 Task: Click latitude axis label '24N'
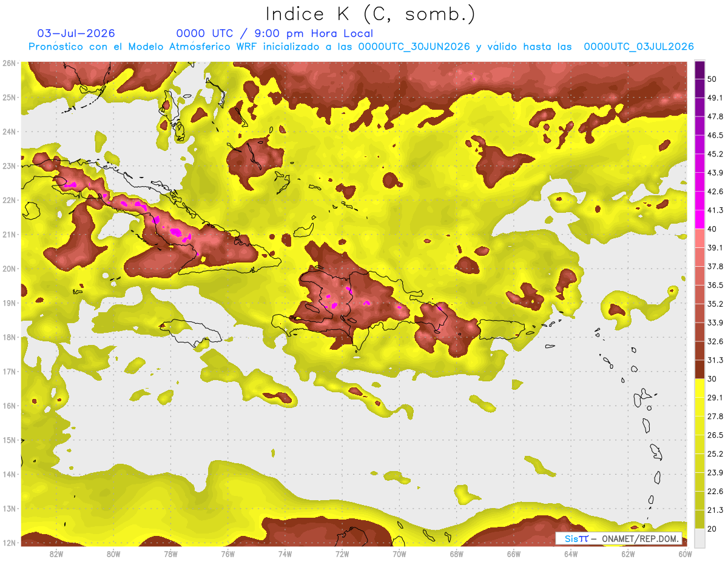pyautogui.click(x=9, y=132)
